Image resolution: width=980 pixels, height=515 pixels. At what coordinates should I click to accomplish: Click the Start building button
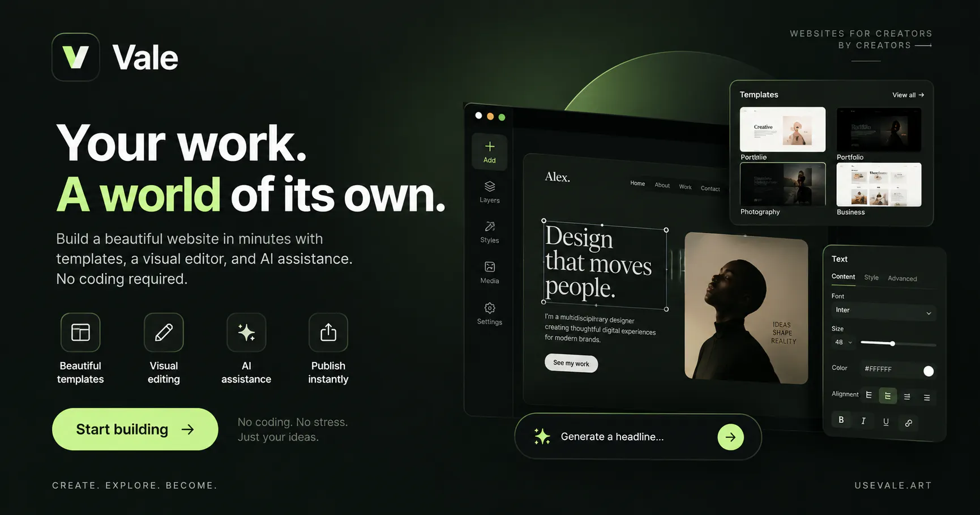135,429
